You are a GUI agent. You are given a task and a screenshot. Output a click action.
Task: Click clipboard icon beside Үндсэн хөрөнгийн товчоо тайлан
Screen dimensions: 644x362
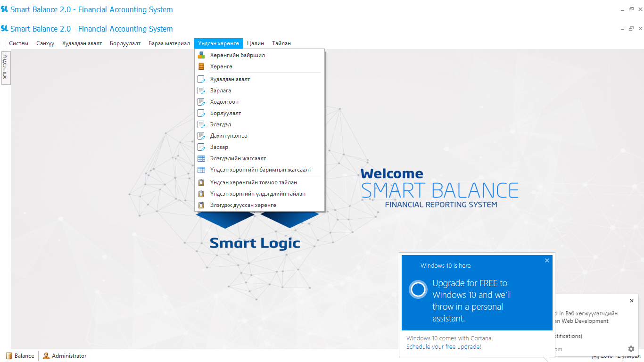click(x=201, y=182)
